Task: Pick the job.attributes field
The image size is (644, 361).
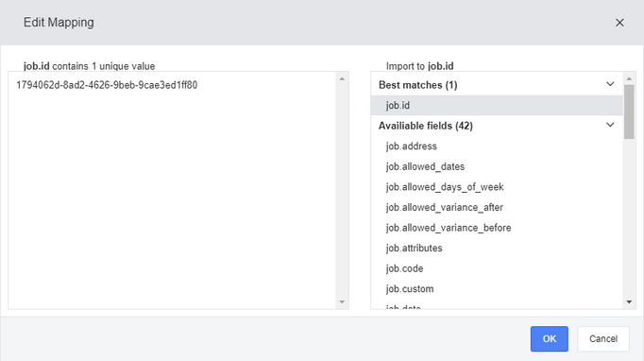Action: point(497,248)
